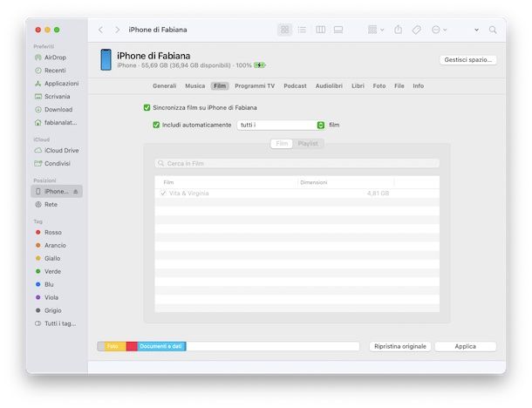
Task: Switch to the Programmi TV tab
Action: [x=255, y=85]
